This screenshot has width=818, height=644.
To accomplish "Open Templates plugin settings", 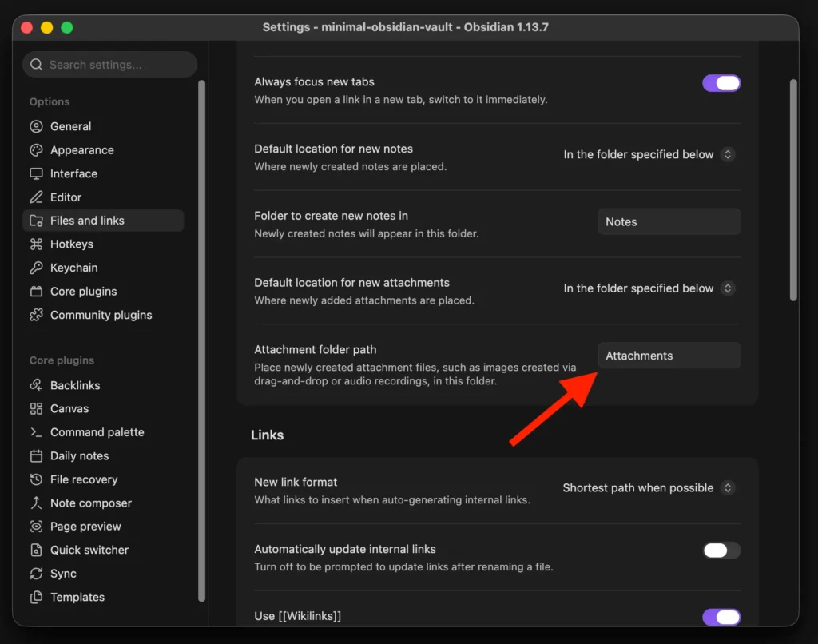I will (x=103, y=597).
